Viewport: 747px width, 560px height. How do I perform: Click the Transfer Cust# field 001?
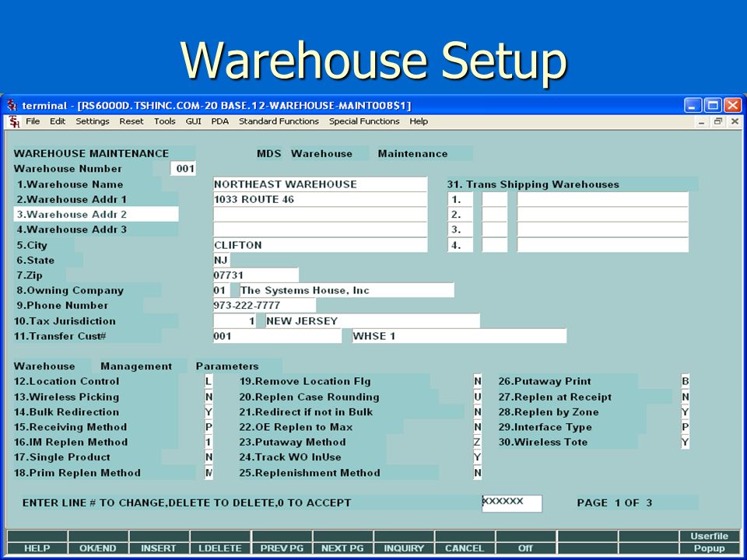click(277, 336)
